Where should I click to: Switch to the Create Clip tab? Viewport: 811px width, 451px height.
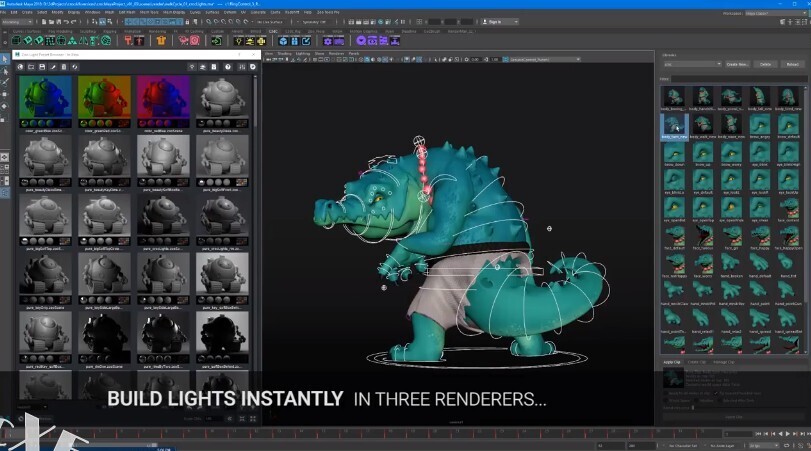(x=696, y=362)
